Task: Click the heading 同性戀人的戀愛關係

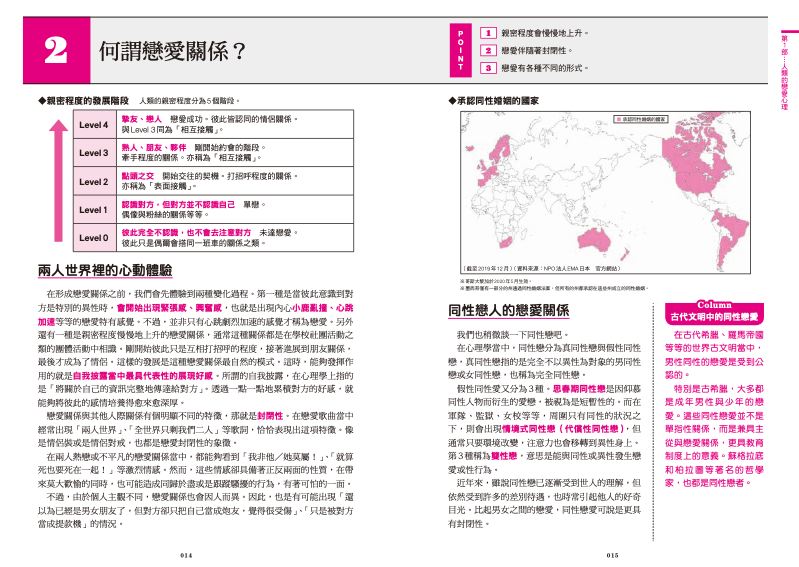Action: tap(509, 310)
